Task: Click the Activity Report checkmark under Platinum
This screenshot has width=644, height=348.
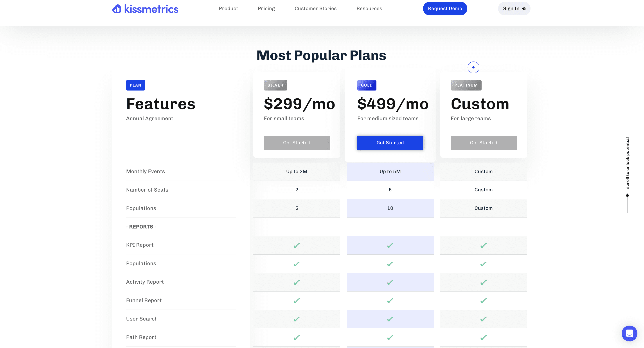Action: coord(484,282)
